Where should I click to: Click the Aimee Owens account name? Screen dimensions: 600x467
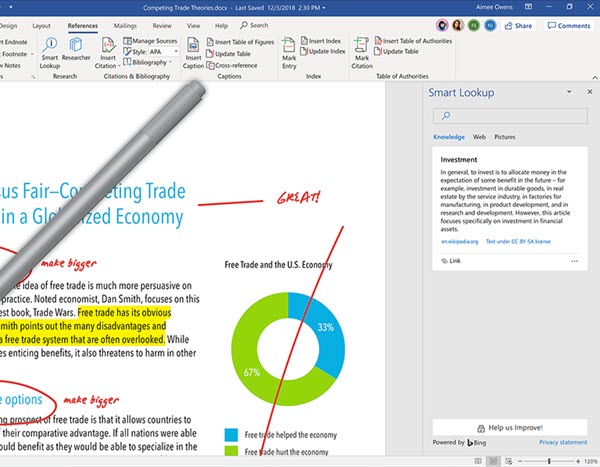[x=494, y=7]
